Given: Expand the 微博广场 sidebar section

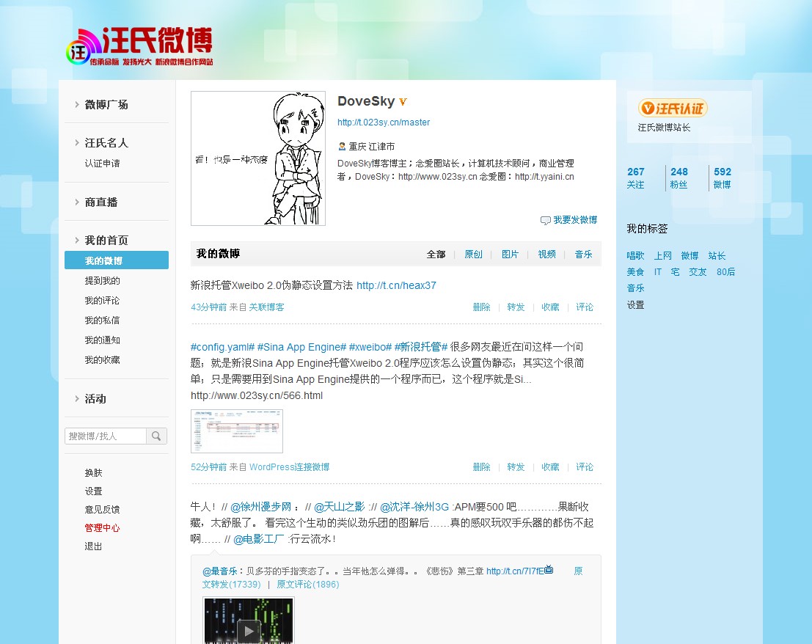Looking at the screenshot, I should (x=106, y=104).
